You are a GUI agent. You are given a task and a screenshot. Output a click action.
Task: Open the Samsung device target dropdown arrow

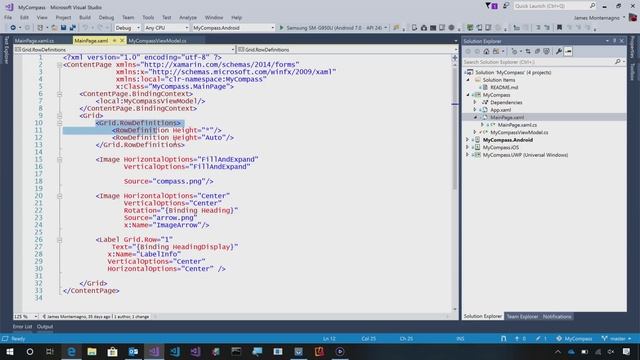385,28
